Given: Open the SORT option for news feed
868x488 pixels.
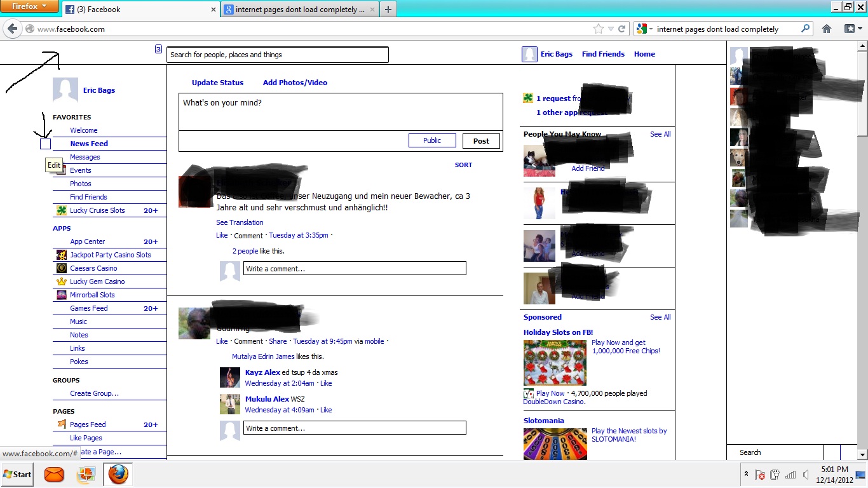Looking at the screenshot, I should [463, 165].
